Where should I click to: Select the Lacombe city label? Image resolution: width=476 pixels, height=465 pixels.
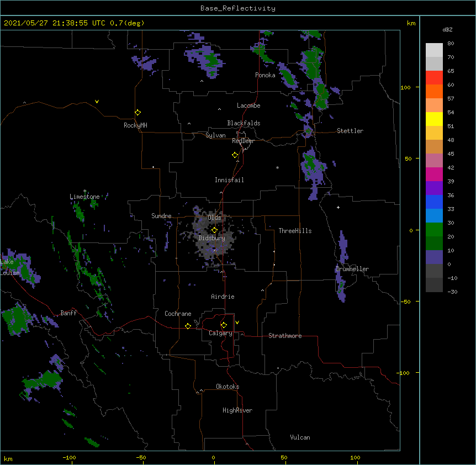pyautogui.click(x=248, y=105)
